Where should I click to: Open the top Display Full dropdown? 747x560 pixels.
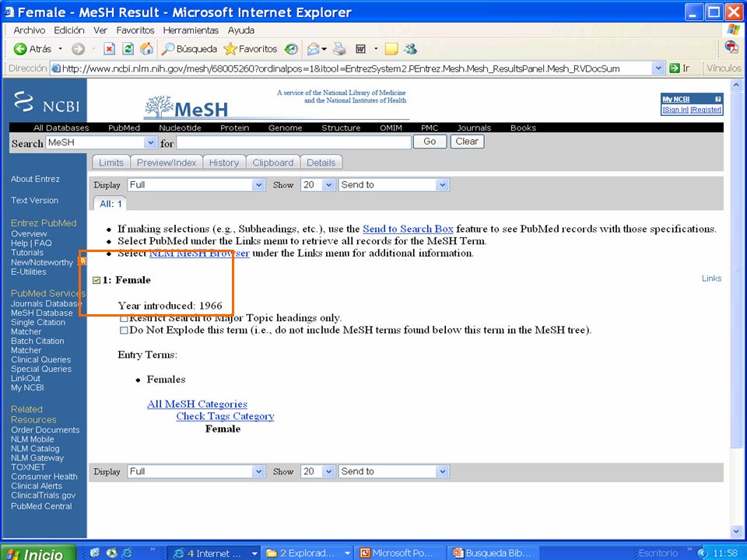[258, 185]
